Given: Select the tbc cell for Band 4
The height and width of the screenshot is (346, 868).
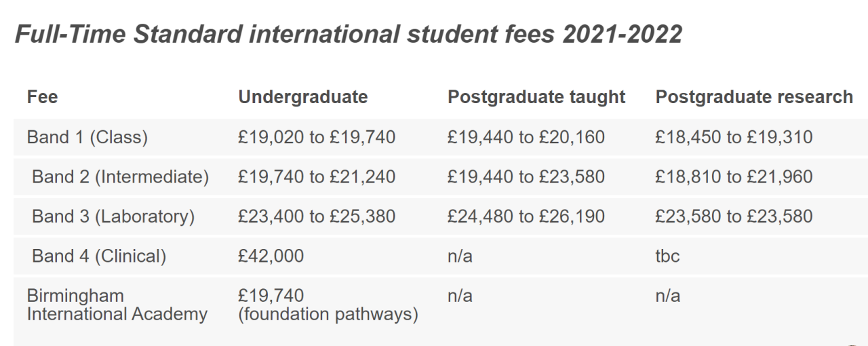Looking at the screenshot, I should click(x=667, y=256).
